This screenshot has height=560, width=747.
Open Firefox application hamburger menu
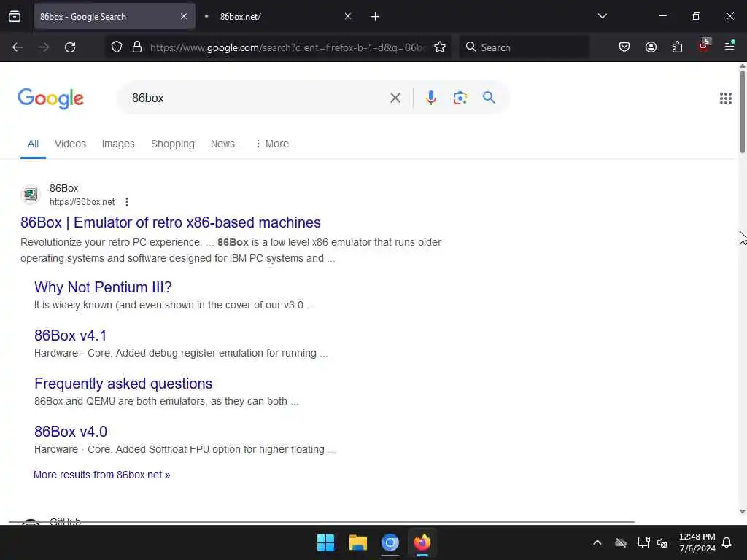point(729,46)
